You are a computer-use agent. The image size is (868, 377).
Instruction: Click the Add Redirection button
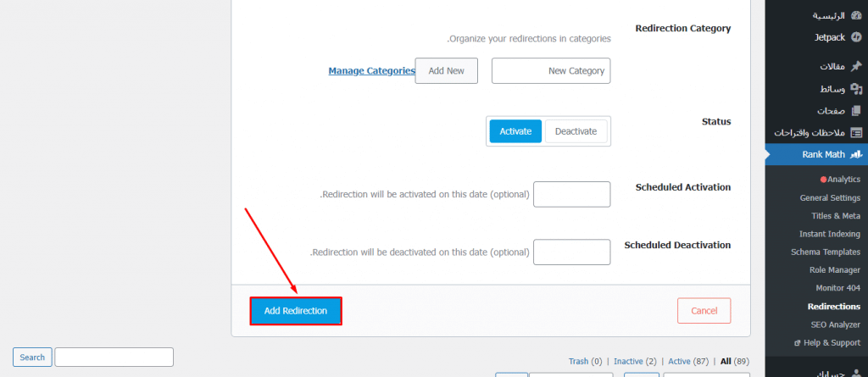[x=296, y=311]
